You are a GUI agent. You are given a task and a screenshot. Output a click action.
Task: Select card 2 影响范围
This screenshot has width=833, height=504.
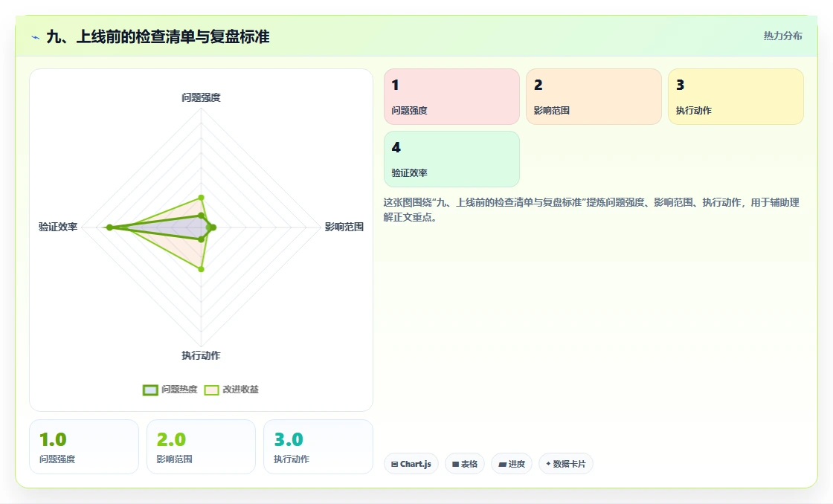click(594, 97)
